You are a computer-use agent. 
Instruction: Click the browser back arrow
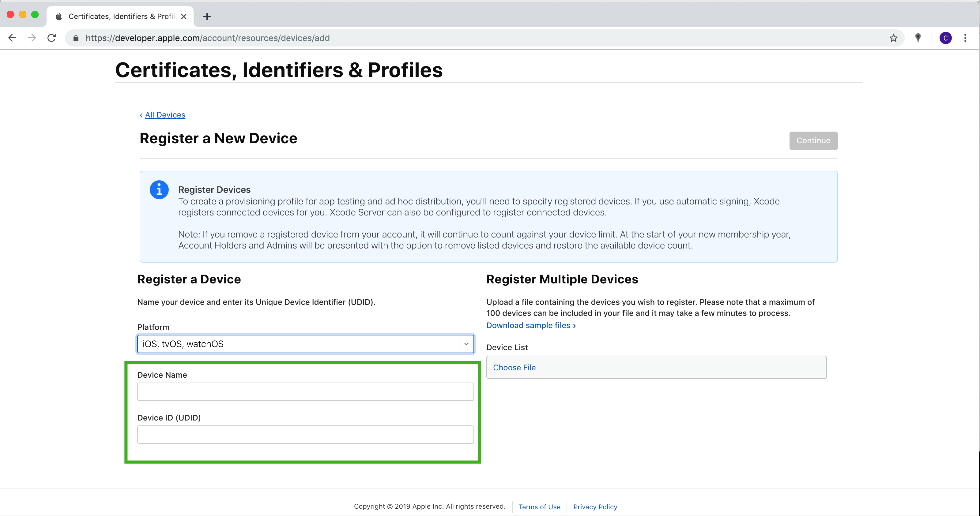[x=12, y=38]
